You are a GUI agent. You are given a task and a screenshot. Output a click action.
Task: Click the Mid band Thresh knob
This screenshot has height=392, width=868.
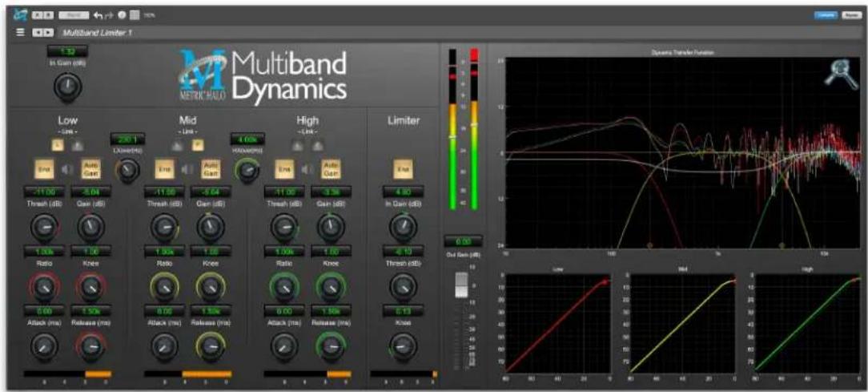click(x=164, y=227)
